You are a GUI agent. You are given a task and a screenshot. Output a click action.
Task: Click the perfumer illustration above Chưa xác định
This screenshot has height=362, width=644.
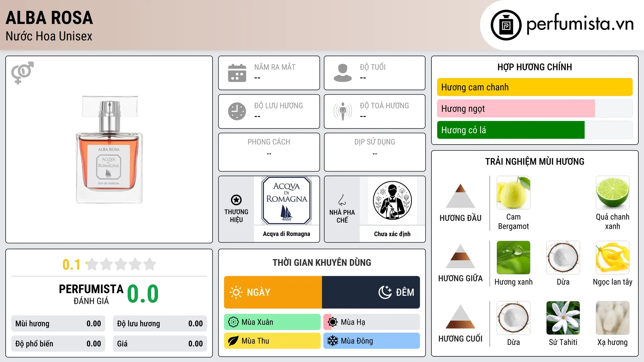click(x=392, y=200)
